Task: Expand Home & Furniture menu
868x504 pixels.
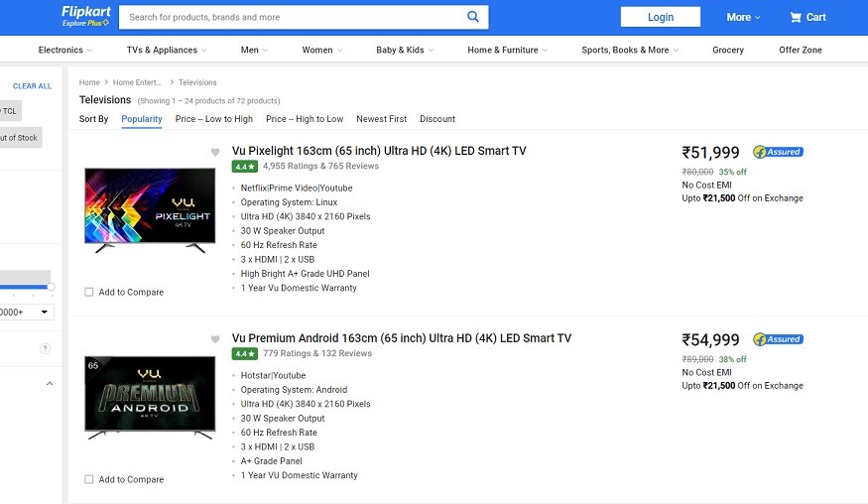Action: point(508,50)
